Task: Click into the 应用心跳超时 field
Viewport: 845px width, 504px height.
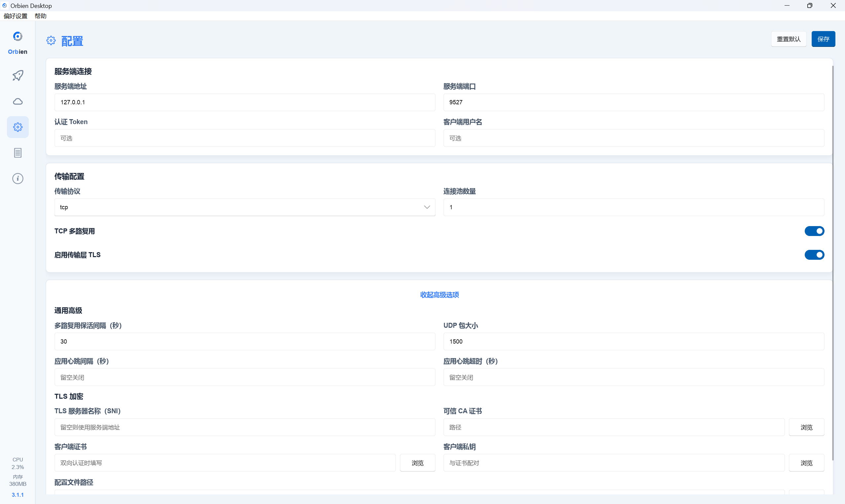Action: [x=634, y=377]
